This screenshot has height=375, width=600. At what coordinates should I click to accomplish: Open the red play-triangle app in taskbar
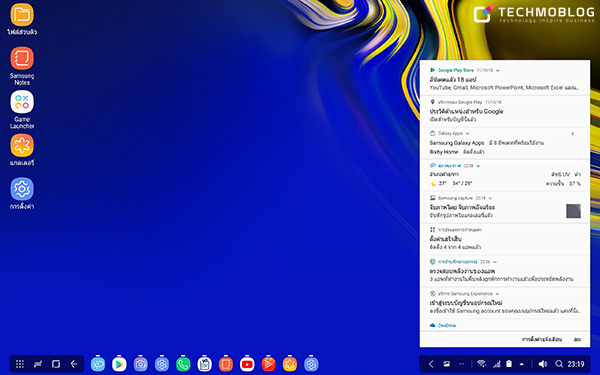click(268, 364)
